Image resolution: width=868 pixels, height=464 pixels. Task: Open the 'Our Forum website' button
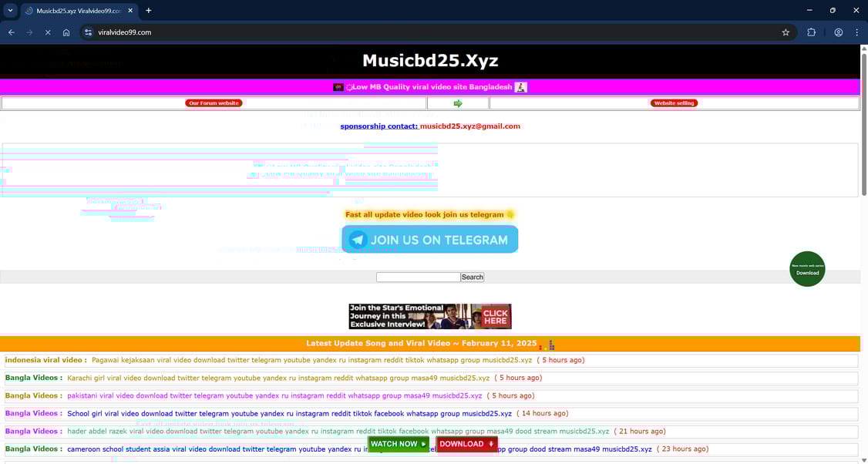click(x=214, y=103)
